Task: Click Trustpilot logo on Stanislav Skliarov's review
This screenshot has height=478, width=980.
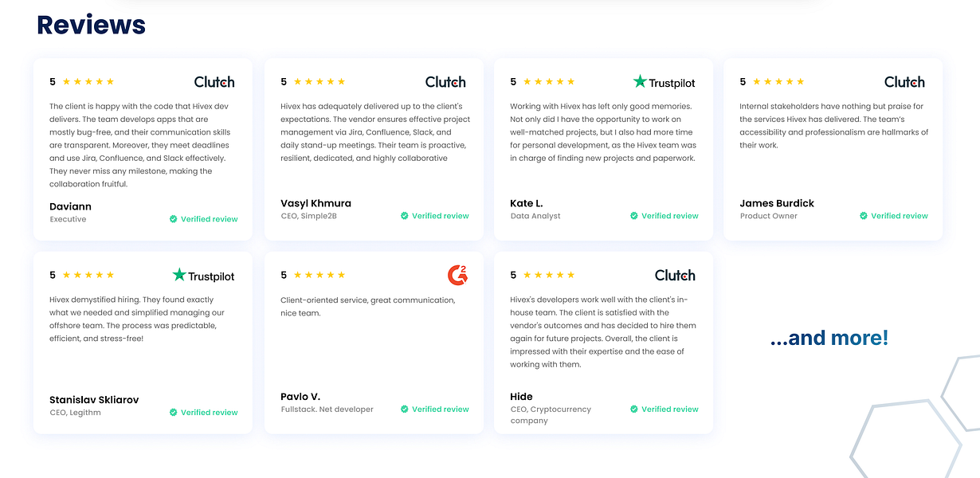Action: point(203,276)
